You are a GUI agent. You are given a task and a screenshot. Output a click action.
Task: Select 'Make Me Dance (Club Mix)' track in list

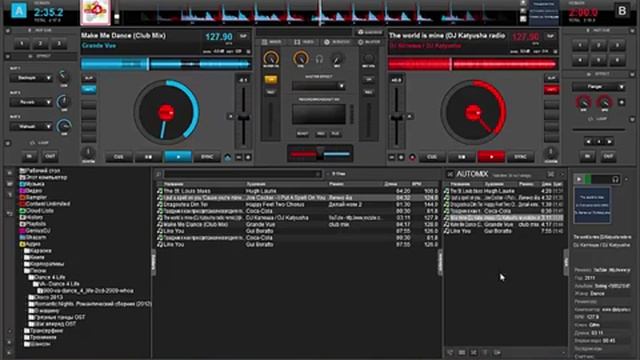pyautogui.click(x=297, y=224)
